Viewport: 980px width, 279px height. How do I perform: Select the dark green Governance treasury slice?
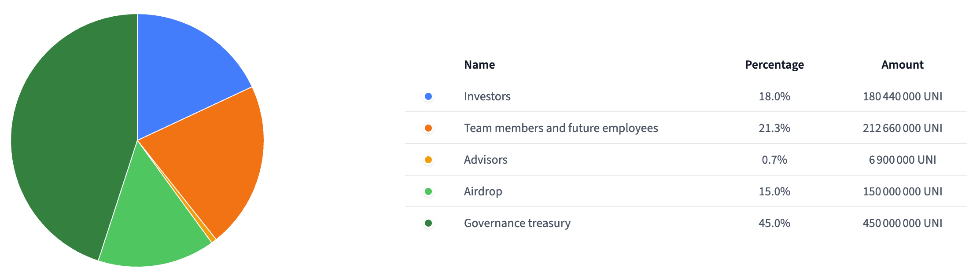(x=70, y=141)
